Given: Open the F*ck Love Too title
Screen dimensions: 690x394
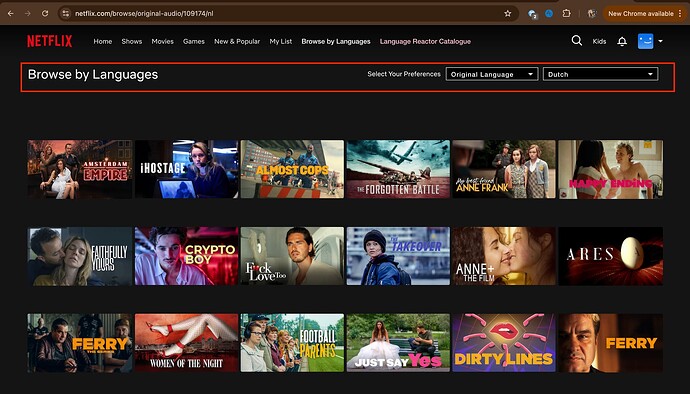Looking at the screenshot, I should (292, 256).
